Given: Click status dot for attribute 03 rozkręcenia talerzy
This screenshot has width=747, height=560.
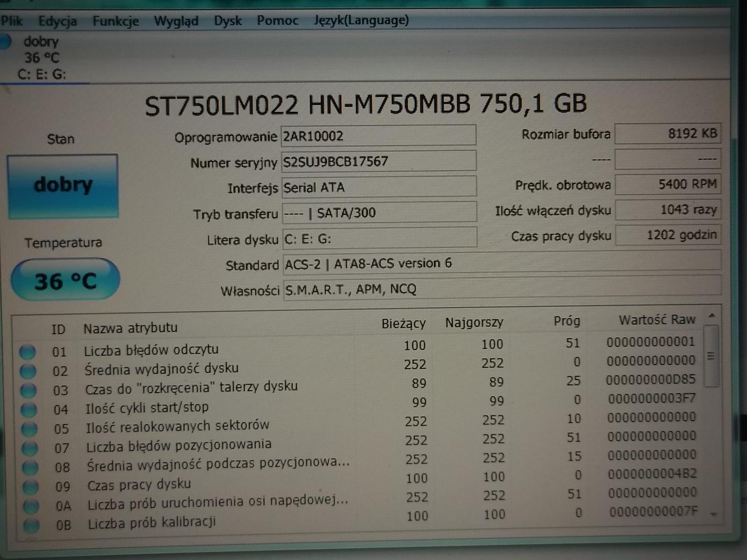Looking at the screenshot, I should tap(28, 390).
